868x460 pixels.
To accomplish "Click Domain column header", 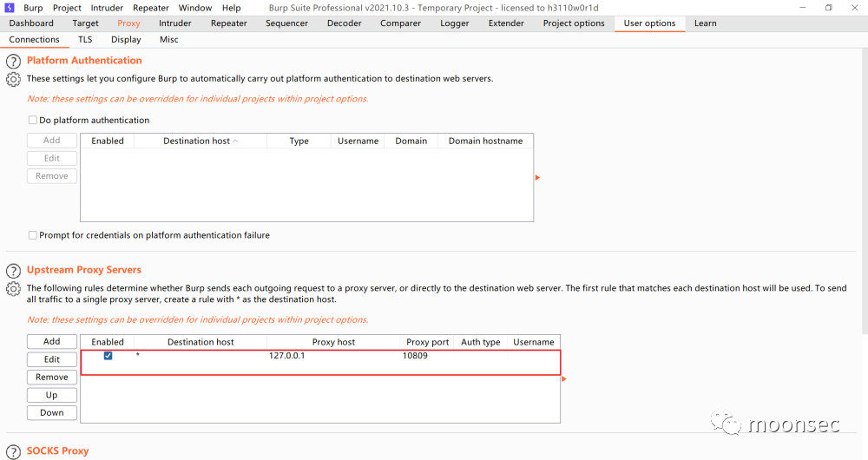I will coord(411,141).
